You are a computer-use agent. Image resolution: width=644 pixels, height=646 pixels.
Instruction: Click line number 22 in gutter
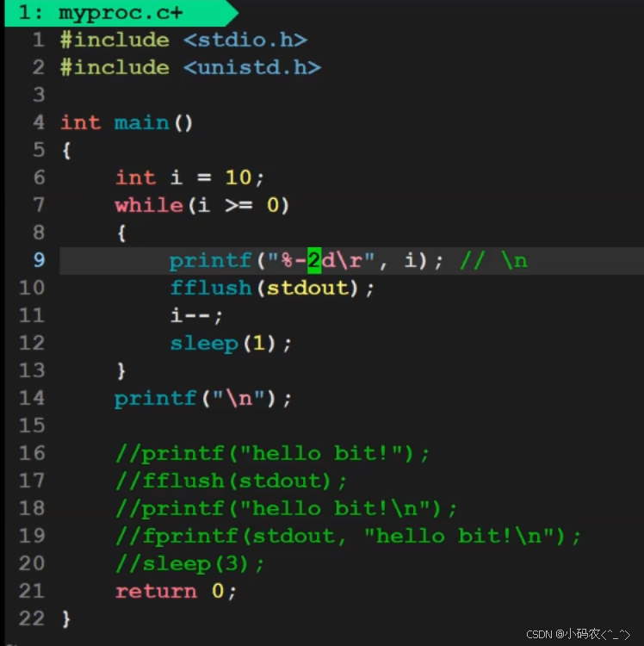[x=32, y=618]
